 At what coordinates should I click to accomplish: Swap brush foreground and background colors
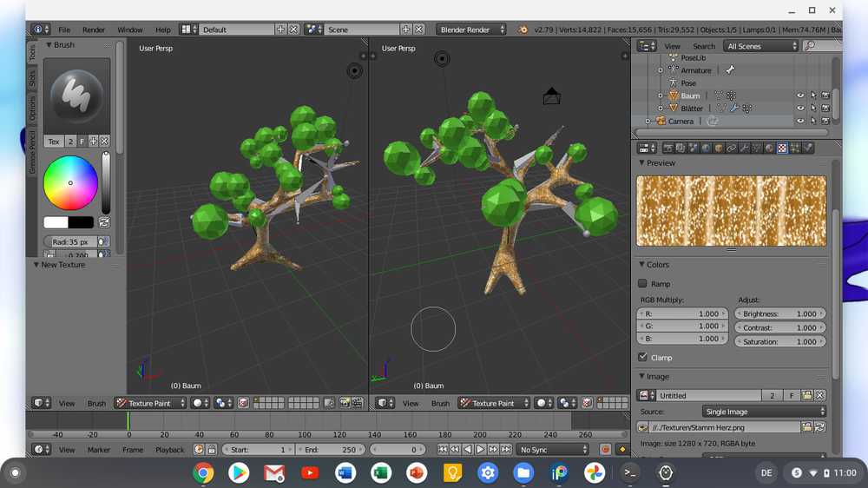point(105,222)
